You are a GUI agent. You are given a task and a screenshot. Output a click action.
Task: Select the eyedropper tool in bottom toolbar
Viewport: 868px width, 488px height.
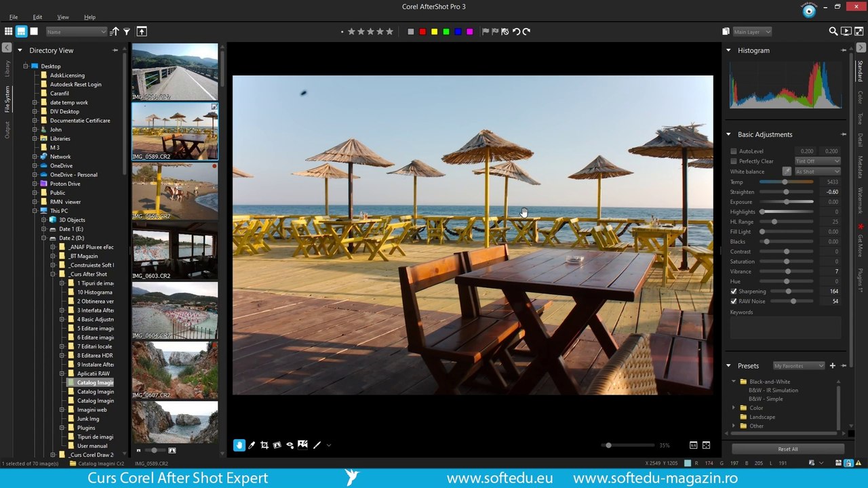252,445
